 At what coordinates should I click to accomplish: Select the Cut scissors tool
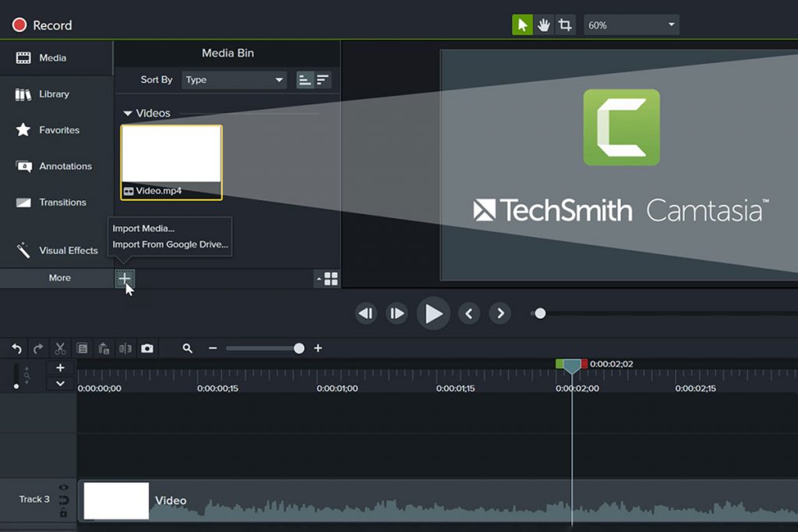59,348
